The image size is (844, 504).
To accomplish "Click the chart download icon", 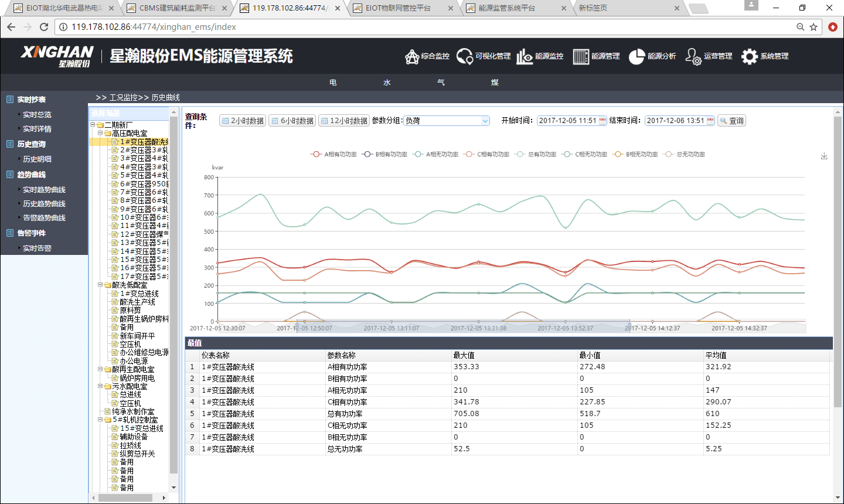I will pos(824,156).
